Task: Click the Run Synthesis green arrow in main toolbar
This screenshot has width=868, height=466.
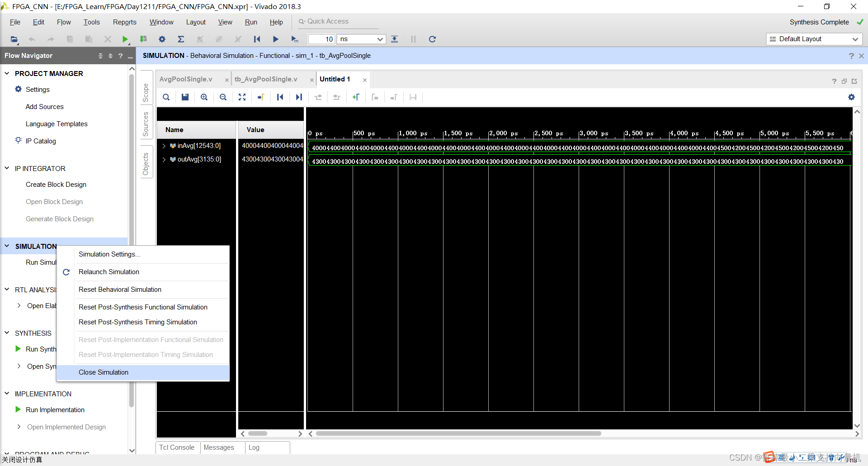Action: click(125, 39)
